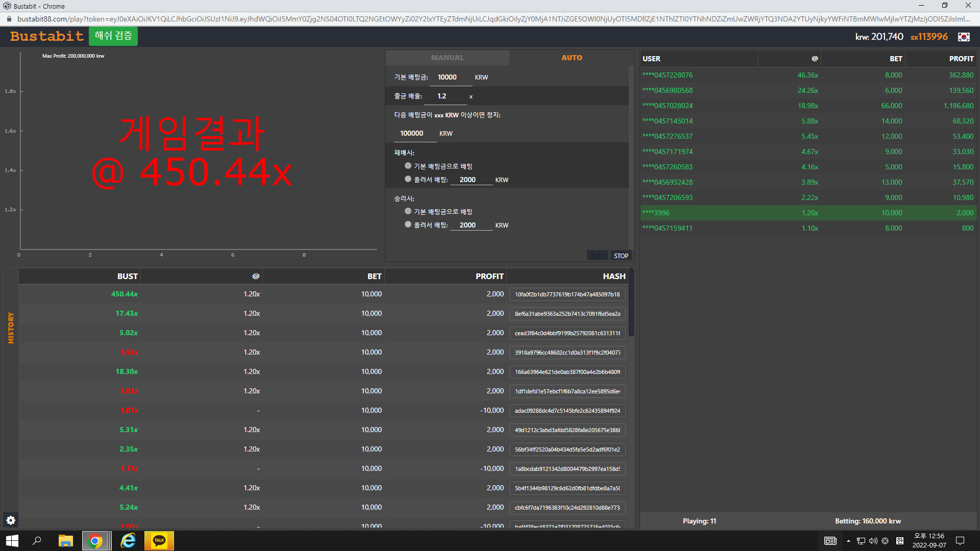The width and height of the screenshot is (980, 551).
Task: Open Internet Explorer in the taskbar
Action: point(128,540)
